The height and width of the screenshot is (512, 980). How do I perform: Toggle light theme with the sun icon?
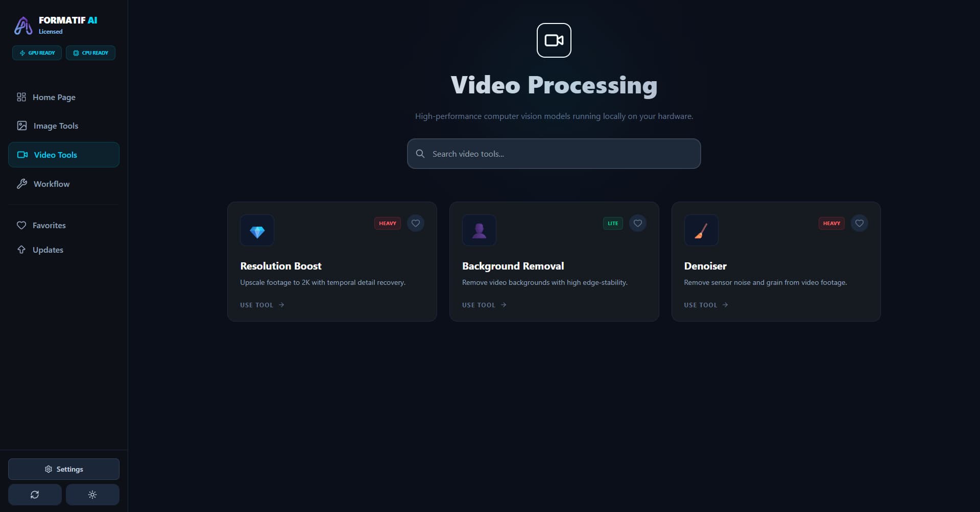click(92, 495)
